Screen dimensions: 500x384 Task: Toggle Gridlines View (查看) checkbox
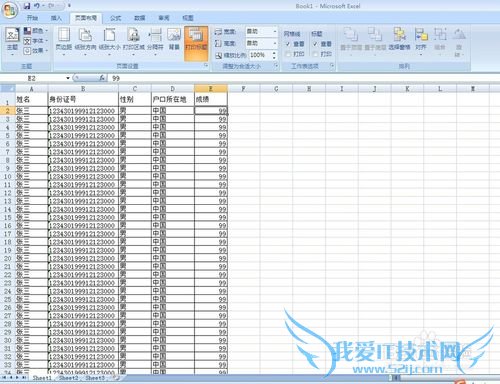tap(288, 44)
